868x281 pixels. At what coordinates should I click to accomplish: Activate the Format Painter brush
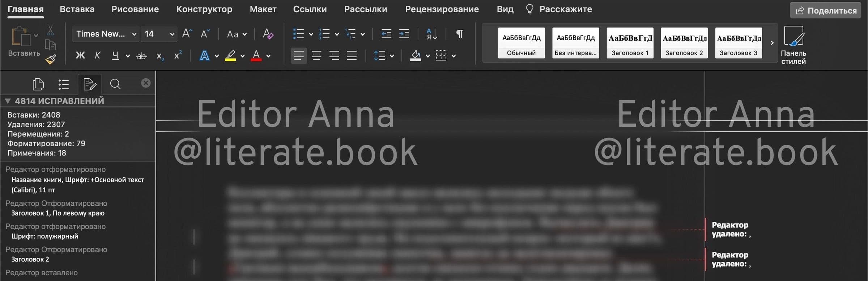click(x=51, y=59)
